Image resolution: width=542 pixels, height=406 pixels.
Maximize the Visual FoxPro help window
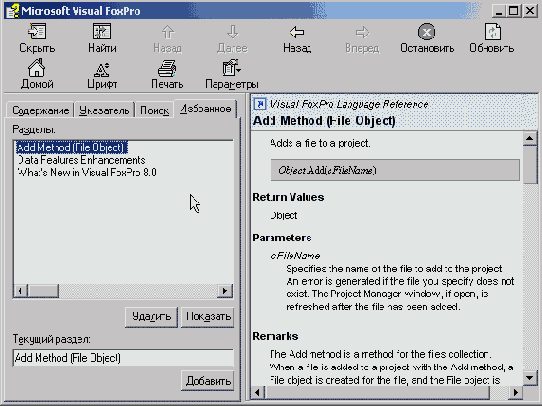click(514, 11)
